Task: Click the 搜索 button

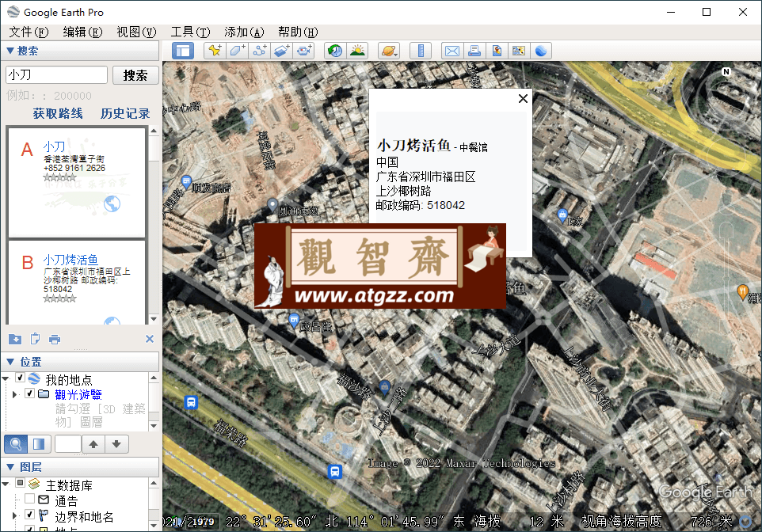Action: pyautogui.click(x=135, y=75)
